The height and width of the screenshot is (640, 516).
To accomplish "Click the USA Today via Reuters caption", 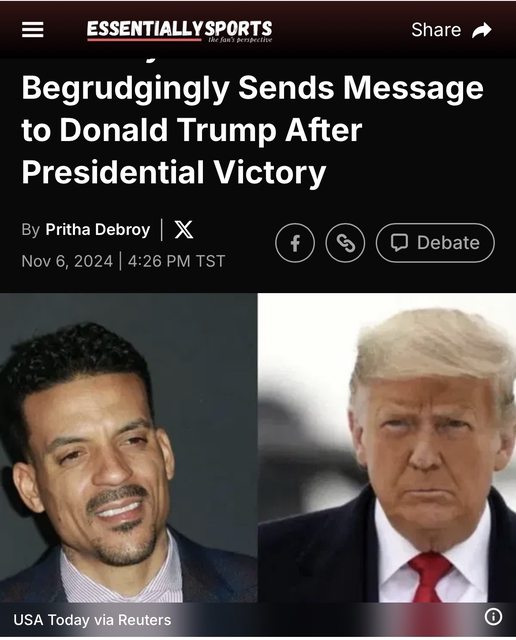I will tap(92, 620).
